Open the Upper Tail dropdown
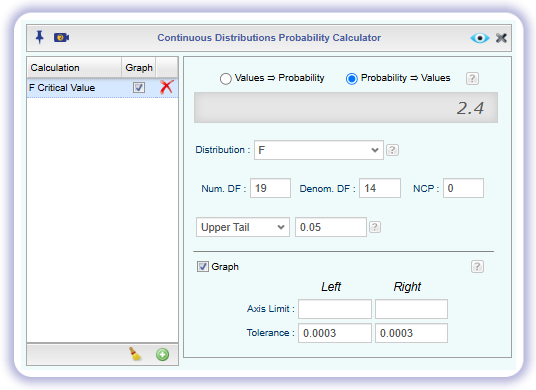 click(x=243, y=227)
